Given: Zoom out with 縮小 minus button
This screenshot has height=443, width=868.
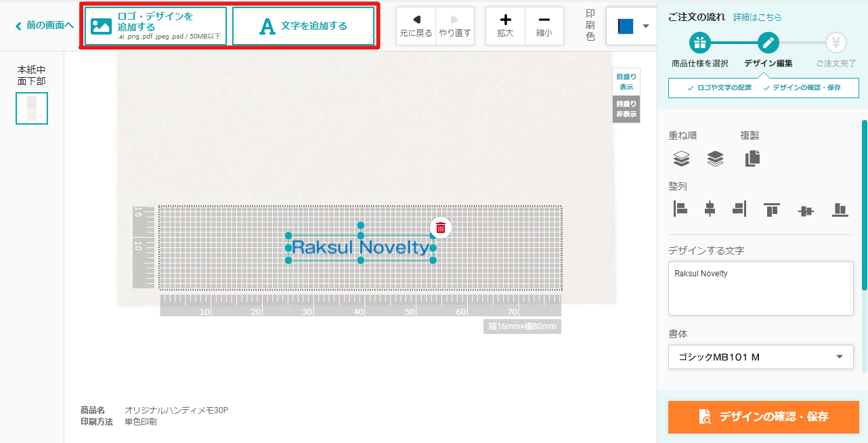Looking at the screenshot, I should [x=544, y=26].
